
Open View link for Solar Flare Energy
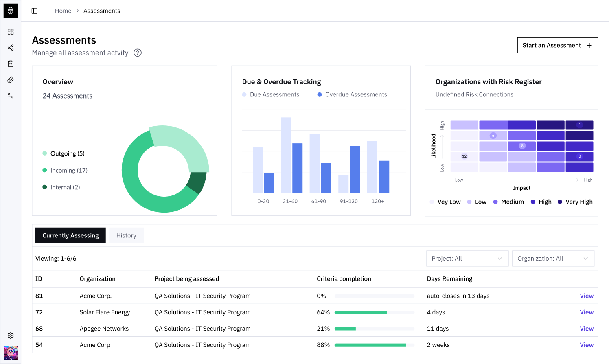tap(586, 312)
